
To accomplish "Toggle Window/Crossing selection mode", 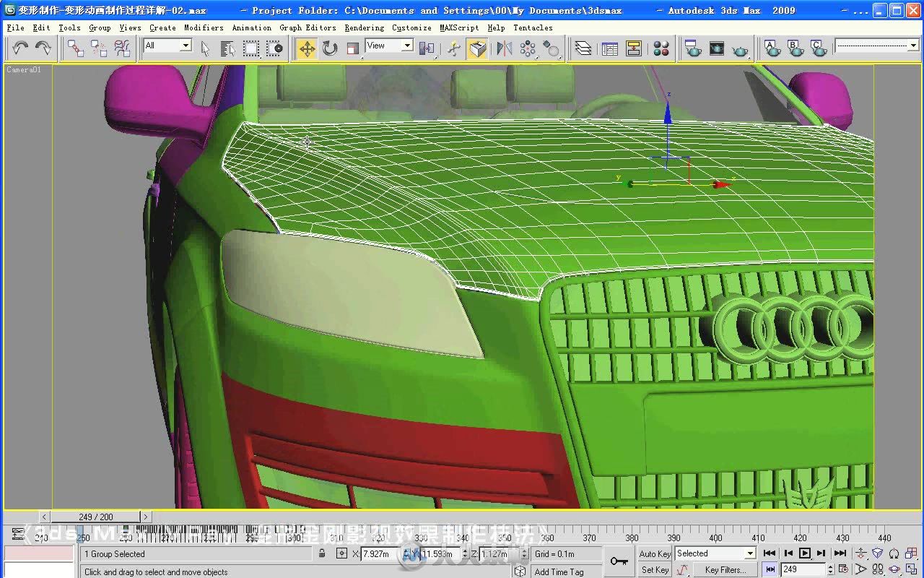I will tap(274, 48).
